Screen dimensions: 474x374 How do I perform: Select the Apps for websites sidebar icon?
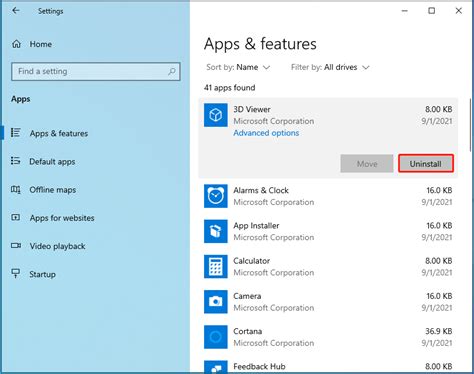[16, 218]
